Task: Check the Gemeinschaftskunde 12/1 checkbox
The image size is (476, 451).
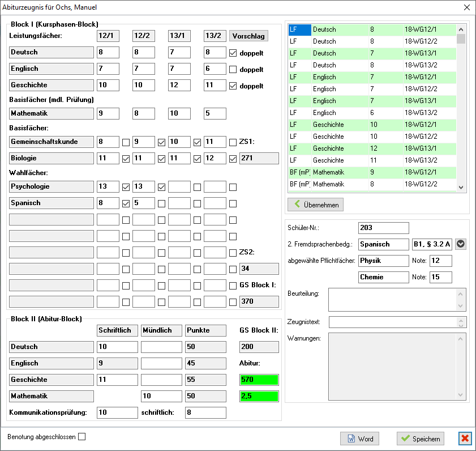Action: coord(126,142)
